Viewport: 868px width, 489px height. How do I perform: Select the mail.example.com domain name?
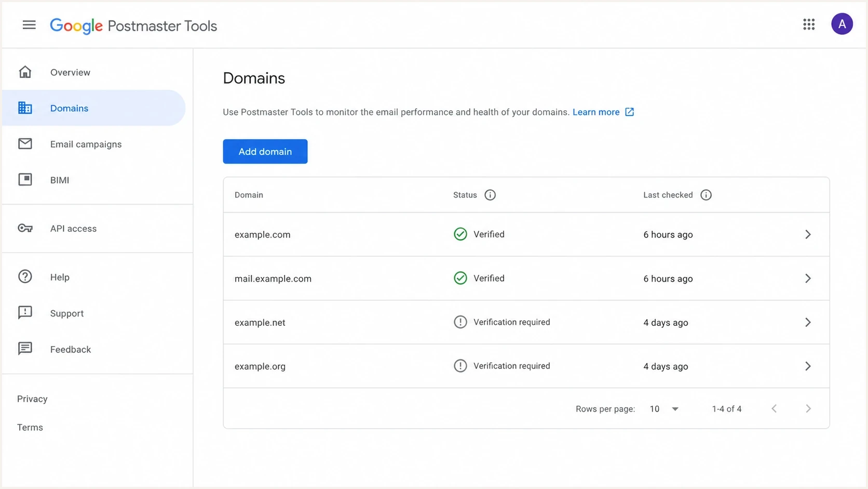[x=273, y=279]
